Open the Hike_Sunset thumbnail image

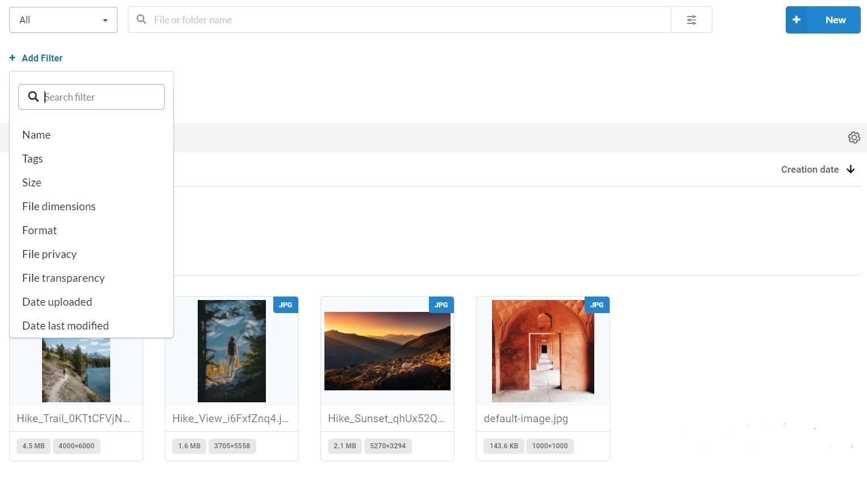[387, 351]
